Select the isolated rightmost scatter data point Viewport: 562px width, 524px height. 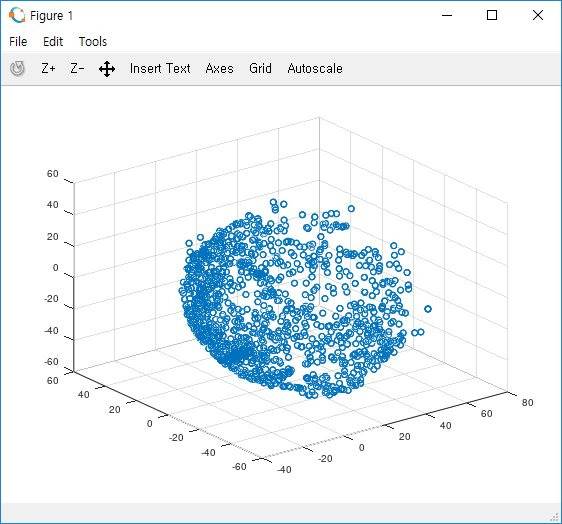[428, 309]
